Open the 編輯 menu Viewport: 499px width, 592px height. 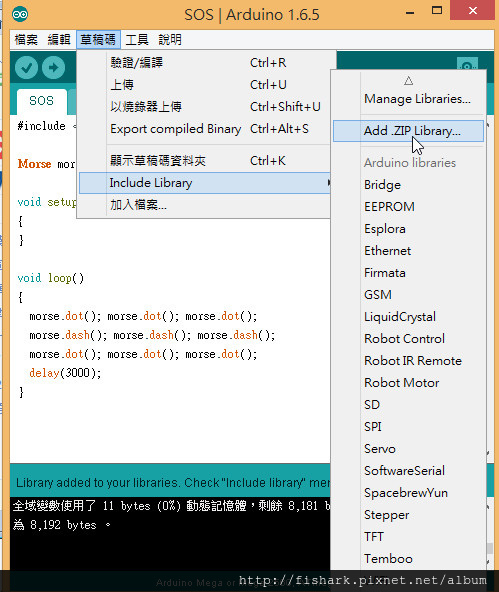point(59,40)
